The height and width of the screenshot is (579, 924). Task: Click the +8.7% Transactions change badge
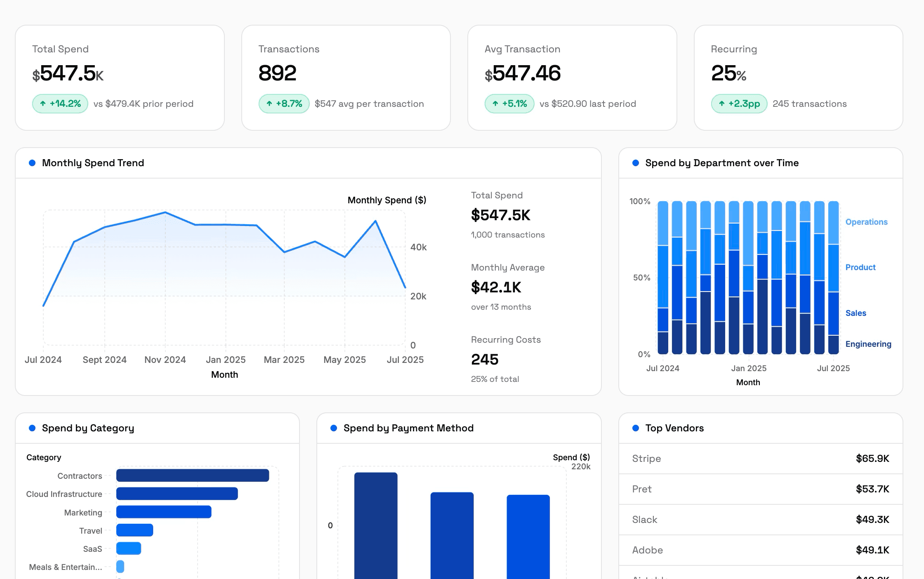284,104
